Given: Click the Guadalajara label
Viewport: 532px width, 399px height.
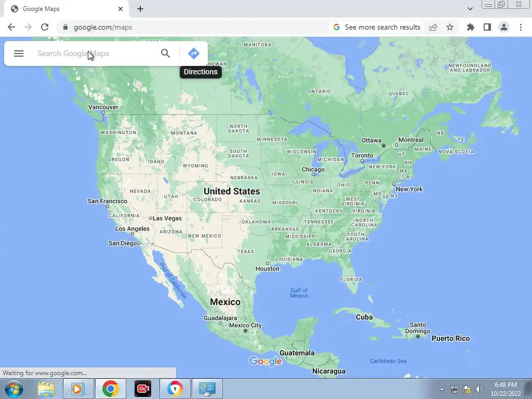Looking at the screenshot, I should point(220,318).
